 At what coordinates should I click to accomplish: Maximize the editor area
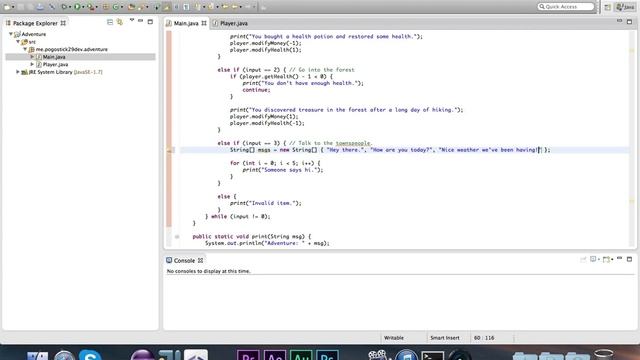[629, 21]
